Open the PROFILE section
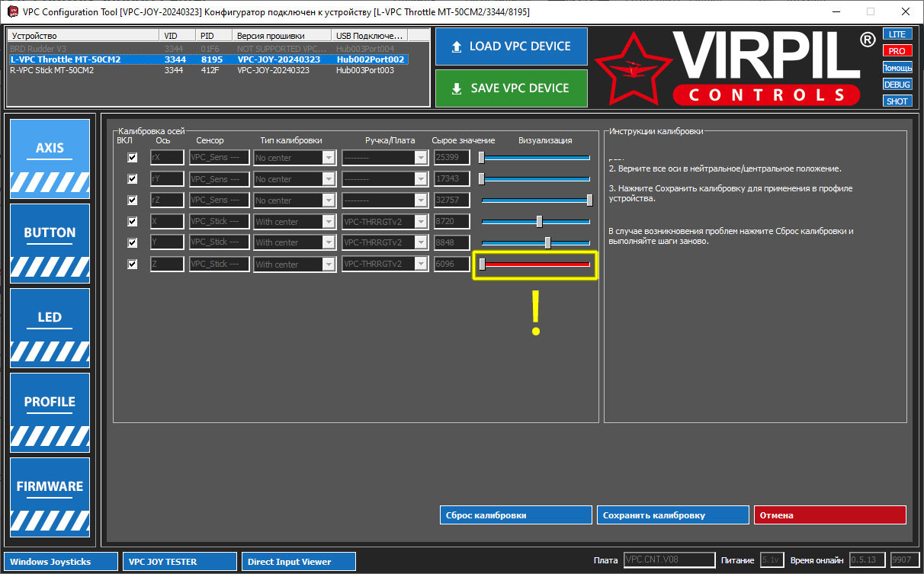This screenshot has width=924, height=574. click(50, 412)
